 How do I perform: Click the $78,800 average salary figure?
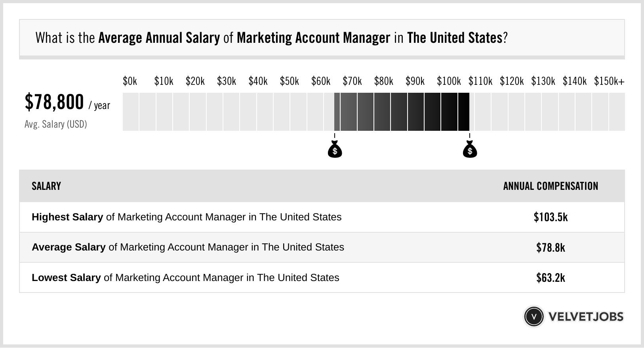click(54, 102)
